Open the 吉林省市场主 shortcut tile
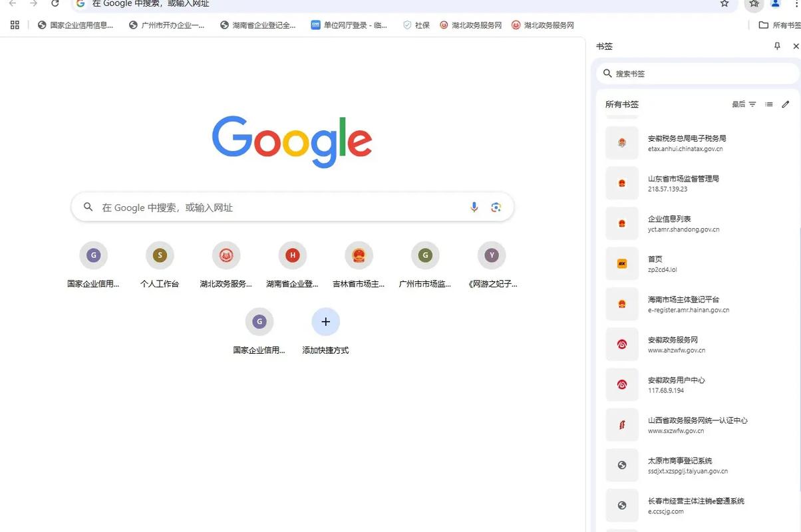This screenshot has width=801, height=532. (359, 265)
